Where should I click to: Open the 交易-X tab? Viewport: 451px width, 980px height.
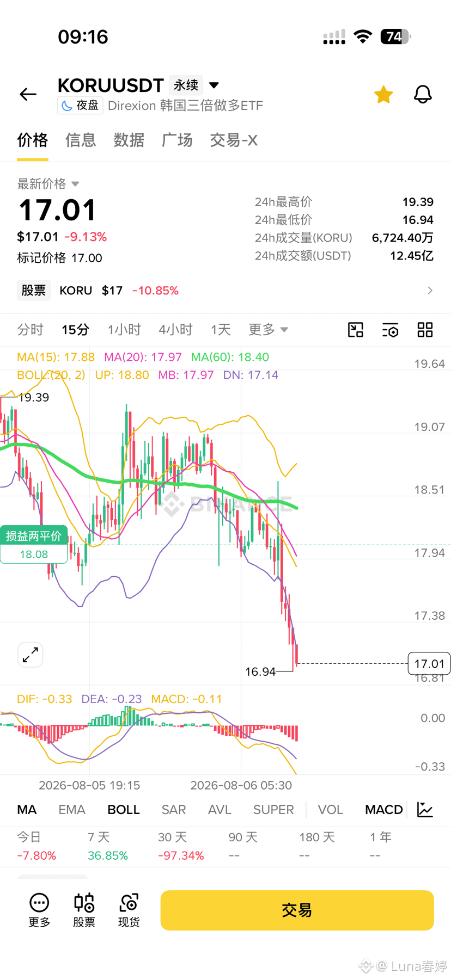click(234, 140)
